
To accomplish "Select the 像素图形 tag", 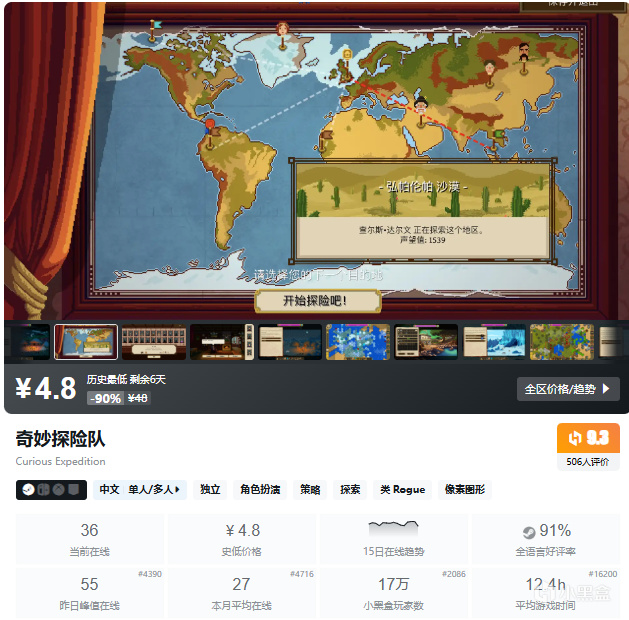I will click(465, 490).
